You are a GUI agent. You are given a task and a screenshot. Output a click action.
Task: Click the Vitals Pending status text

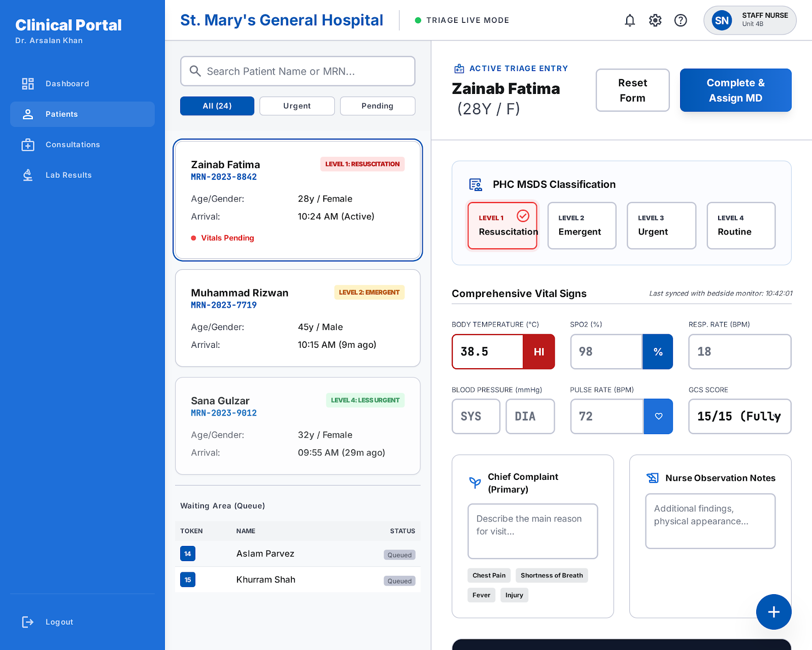[x=227, y=238]
